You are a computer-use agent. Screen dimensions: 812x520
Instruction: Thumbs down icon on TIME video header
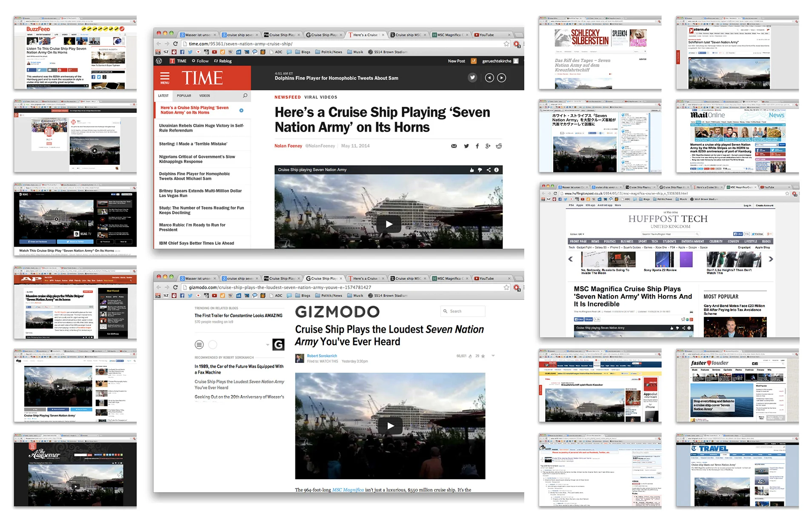point(480,170)
